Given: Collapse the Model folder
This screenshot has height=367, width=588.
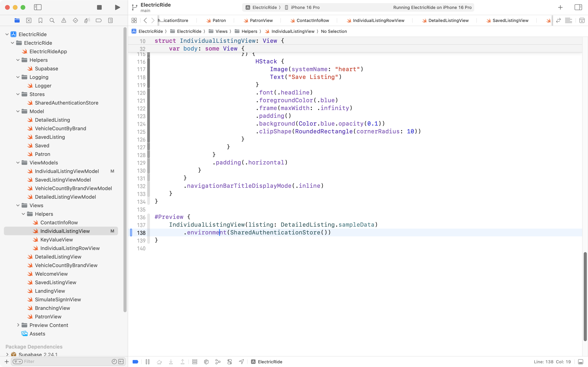Looking at the screenshot, I should click(x=18, y=111).
